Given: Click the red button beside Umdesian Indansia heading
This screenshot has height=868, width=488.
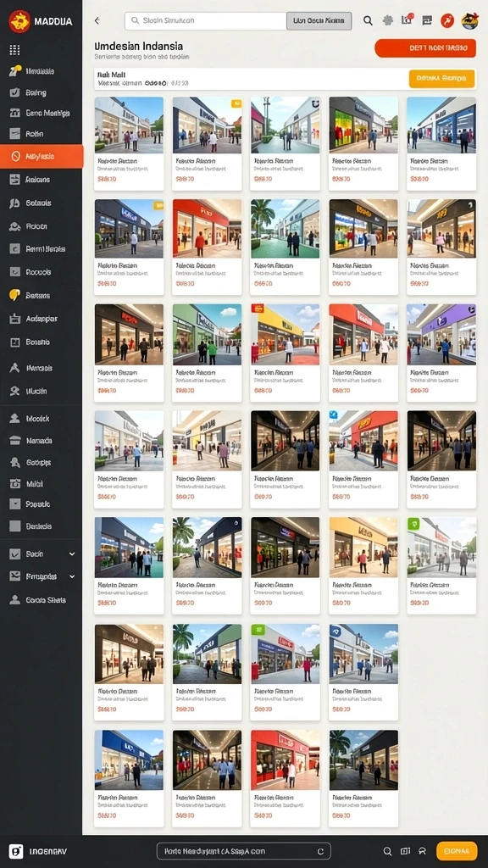Looking at the screenshot, I should pyautogui.click(x=425, y=48).
